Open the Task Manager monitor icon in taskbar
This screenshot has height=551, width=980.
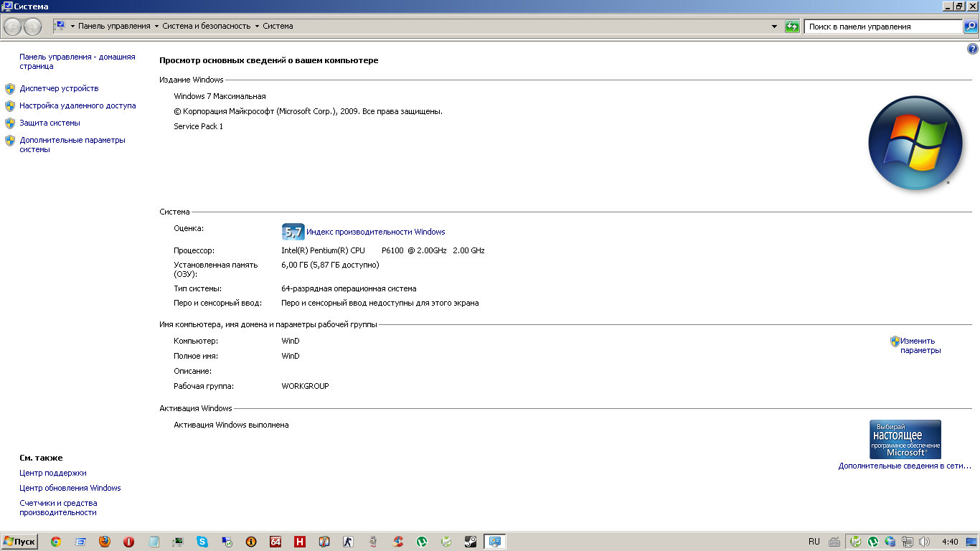tap(178, 542)
